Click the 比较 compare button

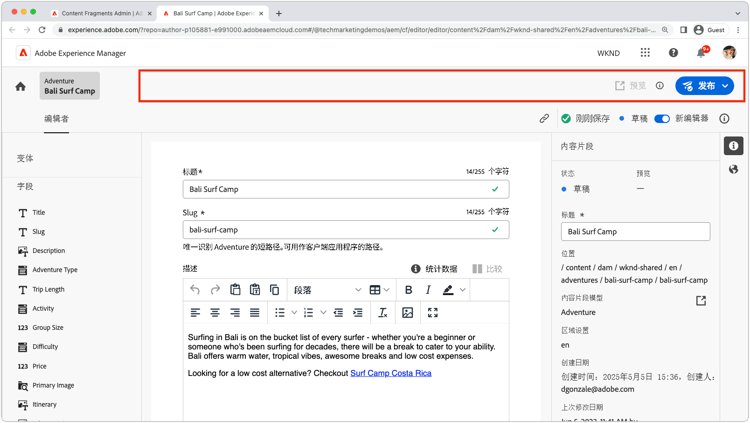coord(487,268)
